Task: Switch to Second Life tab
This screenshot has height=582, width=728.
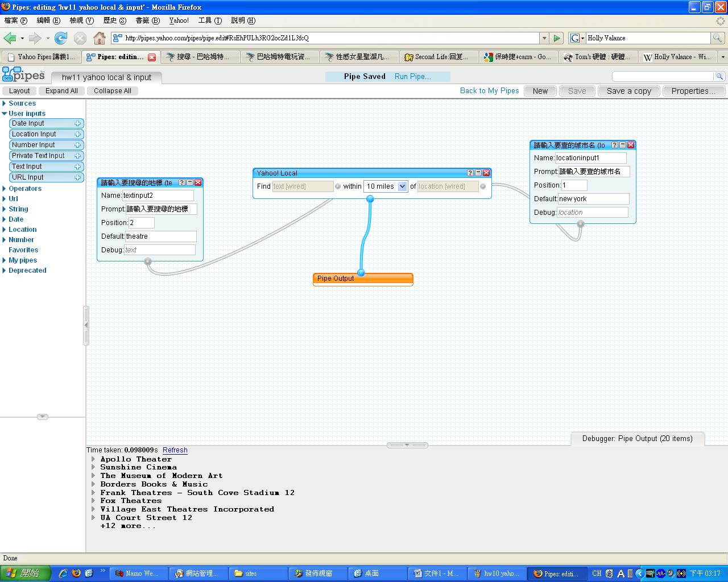Action: 439,57
